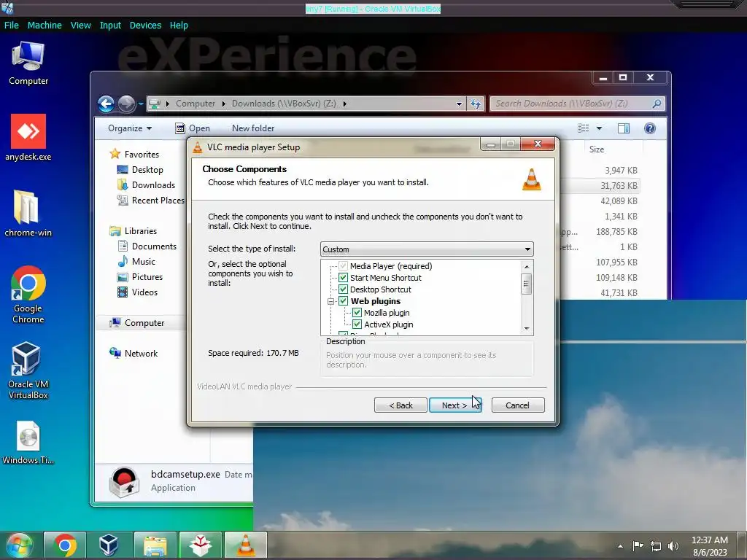Click the volume speaker tray icon
Viewport: 747px width, 560px height.
point(673,545)
